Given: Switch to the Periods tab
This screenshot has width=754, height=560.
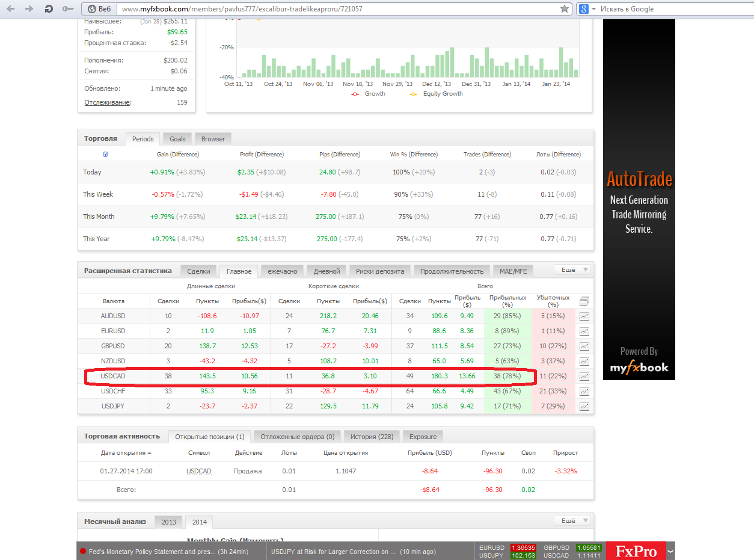Looking at the screenshot, I should (143, 139).
